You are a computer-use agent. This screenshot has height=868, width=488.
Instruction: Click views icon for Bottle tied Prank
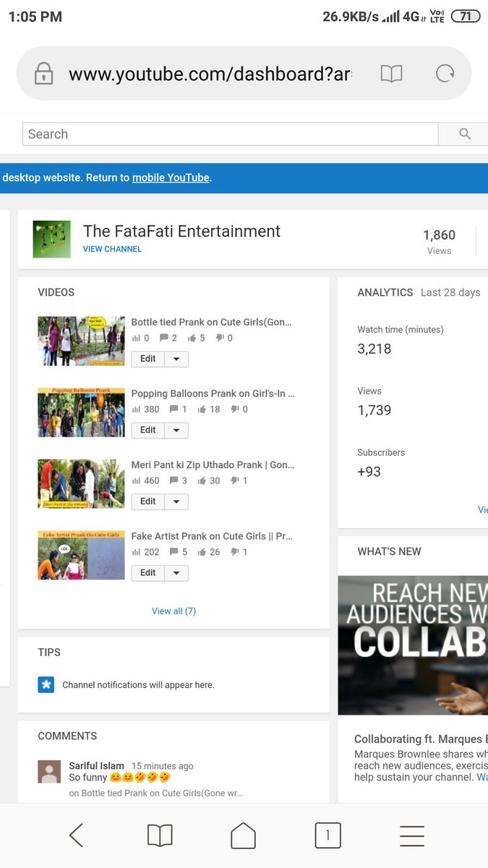coord(136,338)
